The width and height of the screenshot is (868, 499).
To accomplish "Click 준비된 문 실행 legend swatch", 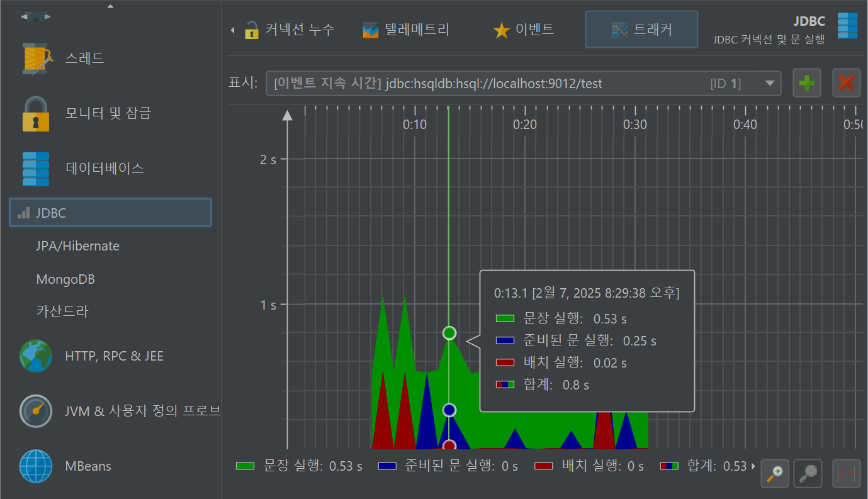I will (387, 466).
